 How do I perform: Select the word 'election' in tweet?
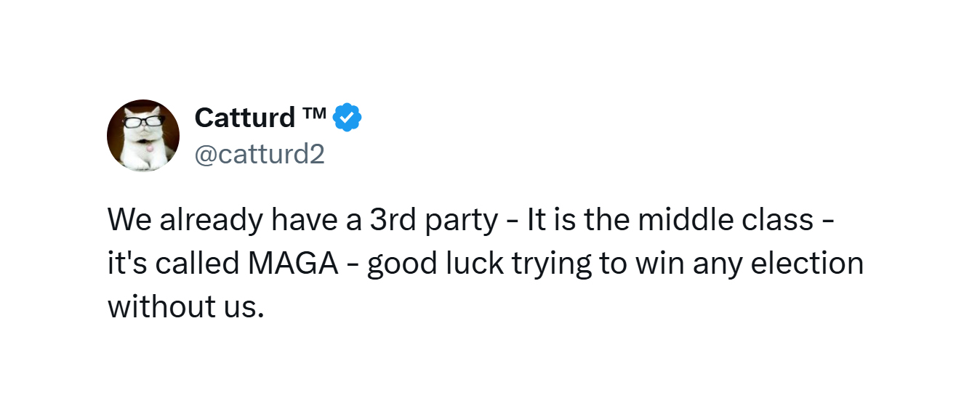pos(807,263)
